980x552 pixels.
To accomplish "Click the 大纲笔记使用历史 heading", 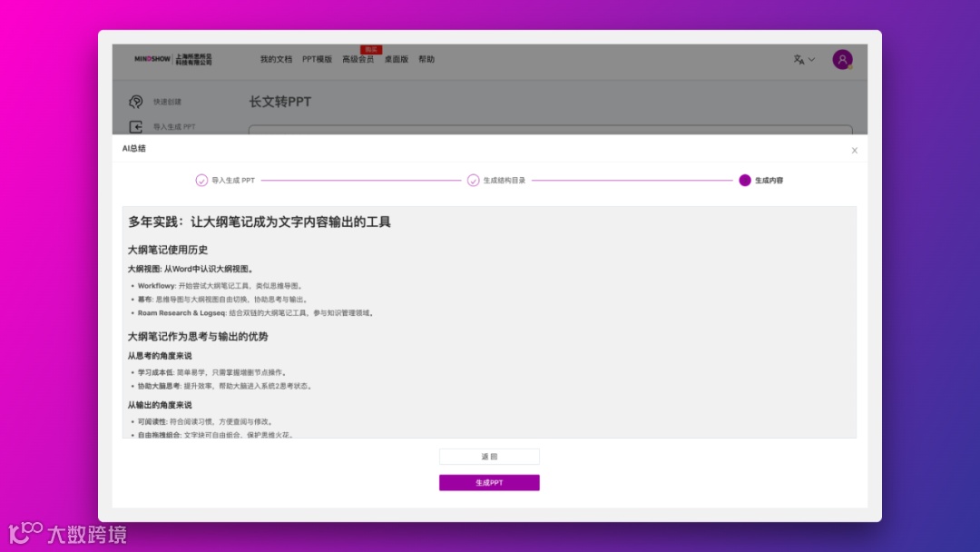I will point(168,250).
